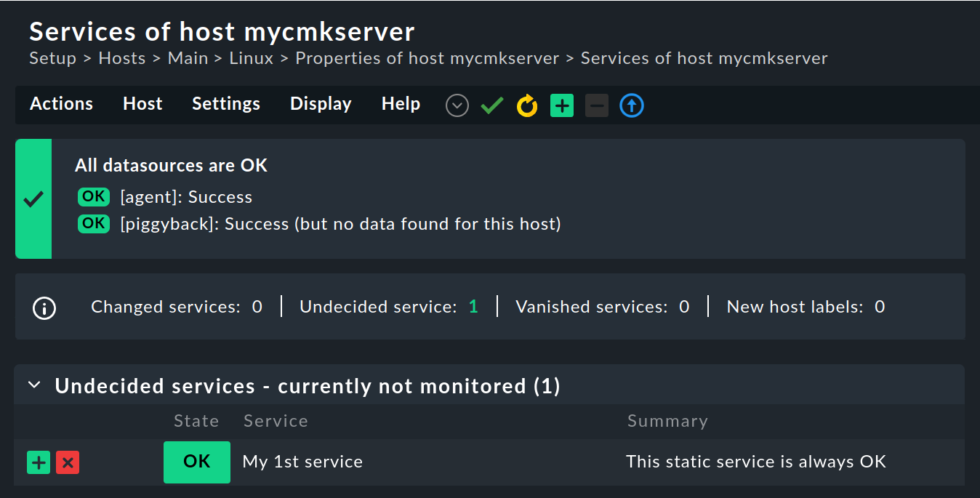Click the info icon beside Changed services
The height and width of the screenshot is (498, 980).
44,308
